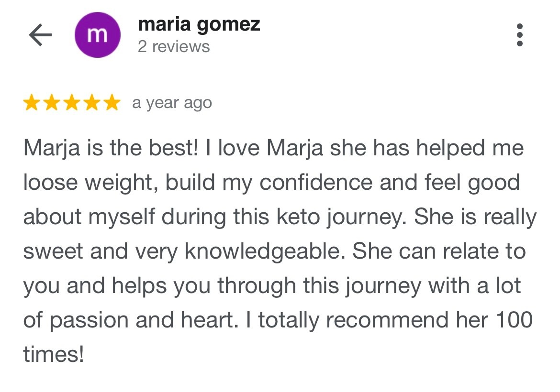Open the three-dot more options menu
Image resolution: width=560 pixels, height=392 pixels.
tap(520, 35)
